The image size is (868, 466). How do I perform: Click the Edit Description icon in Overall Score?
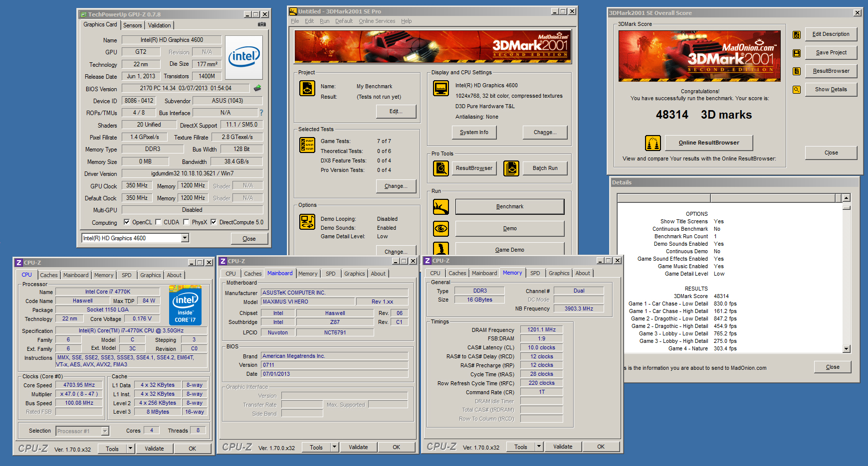(x=797, y=34)
